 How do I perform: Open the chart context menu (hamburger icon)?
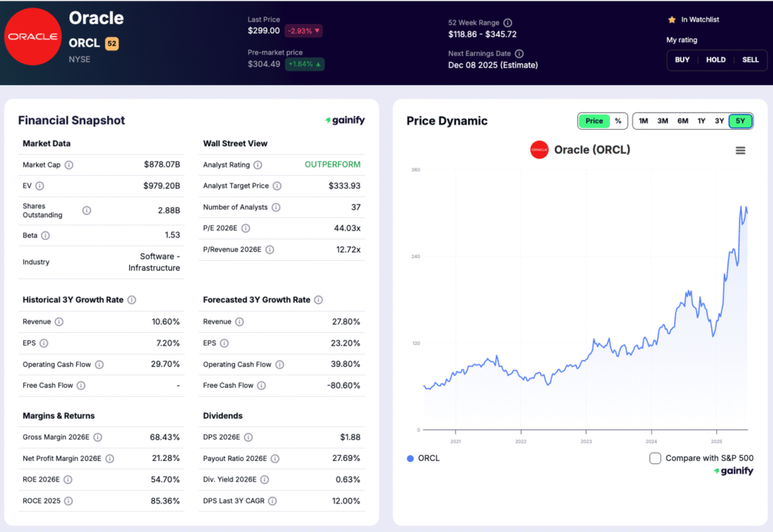pyautogui.click(x=739, y=150)
